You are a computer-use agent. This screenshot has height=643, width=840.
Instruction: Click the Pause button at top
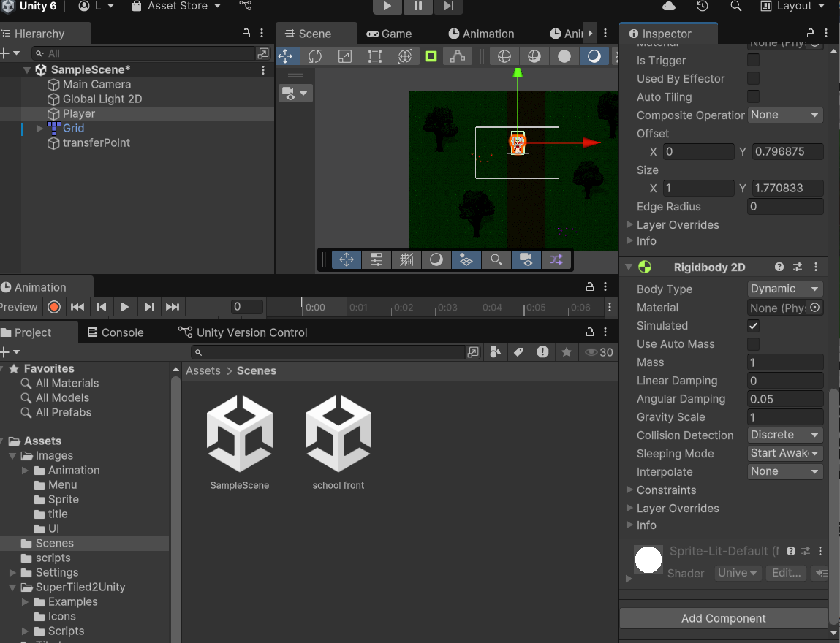tap(418, 6)
